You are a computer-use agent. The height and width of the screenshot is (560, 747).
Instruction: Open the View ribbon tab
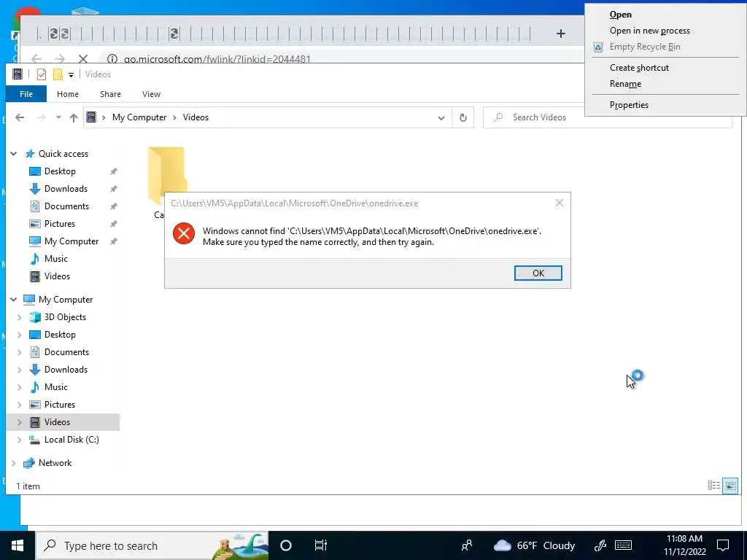pos(151,94)
